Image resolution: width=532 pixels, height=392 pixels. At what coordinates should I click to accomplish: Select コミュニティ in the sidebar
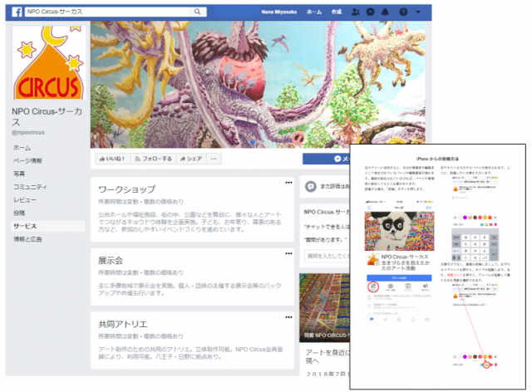[30, 187]
